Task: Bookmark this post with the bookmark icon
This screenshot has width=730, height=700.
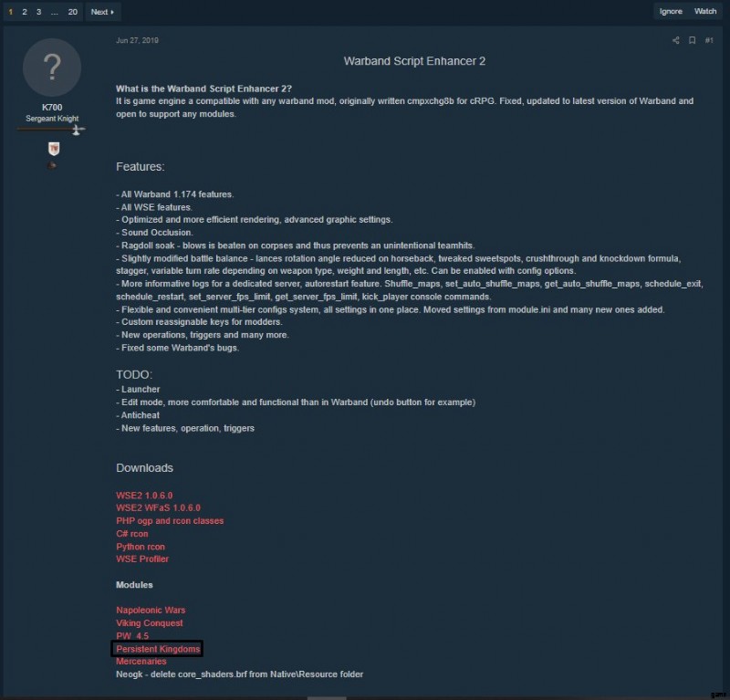Action: (x=693, y=40)
